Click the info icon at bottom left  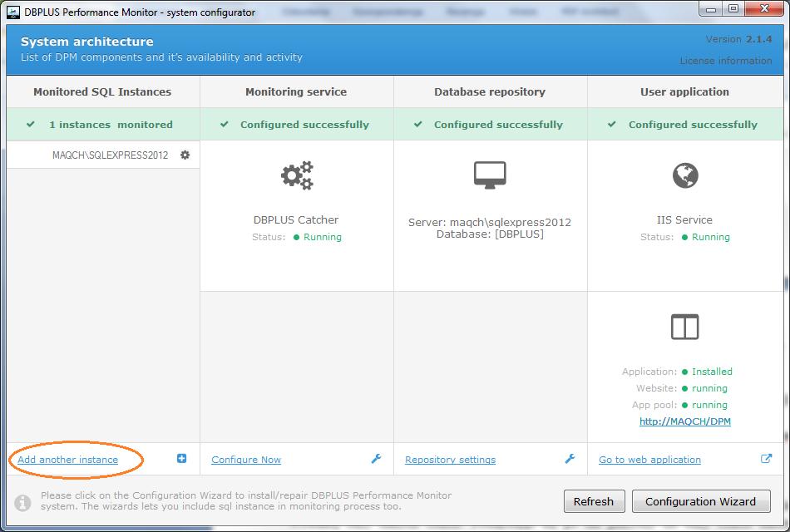(x=22, y=502)
